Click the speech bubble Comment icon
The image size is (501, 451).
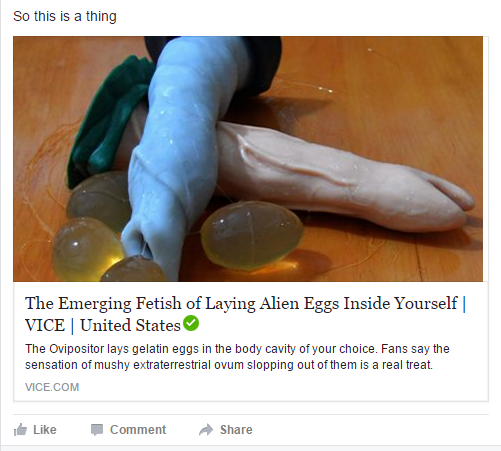(97, 430)
